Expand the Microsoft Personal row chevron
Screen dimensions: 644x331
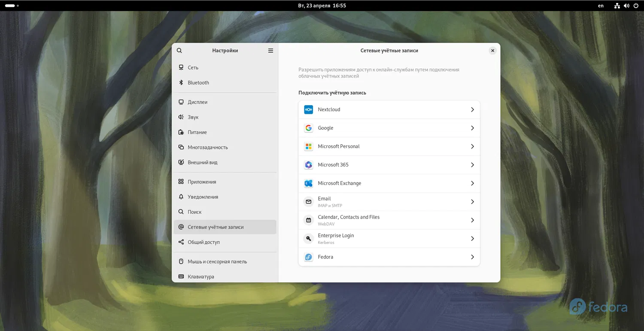[x=472, y=146]
